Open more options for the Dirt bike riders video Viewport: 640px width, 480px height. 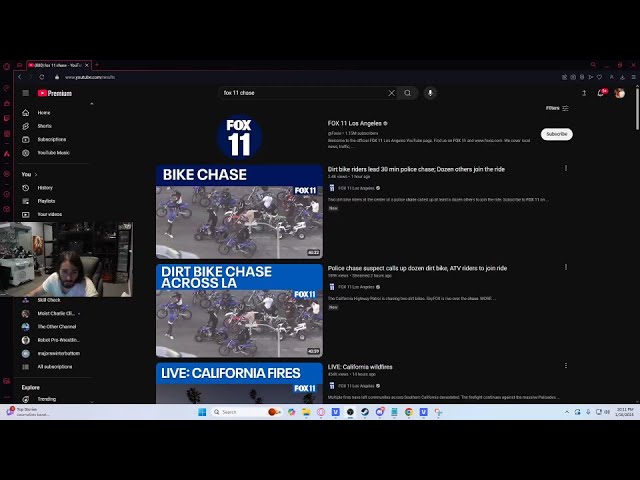[566, 168]
